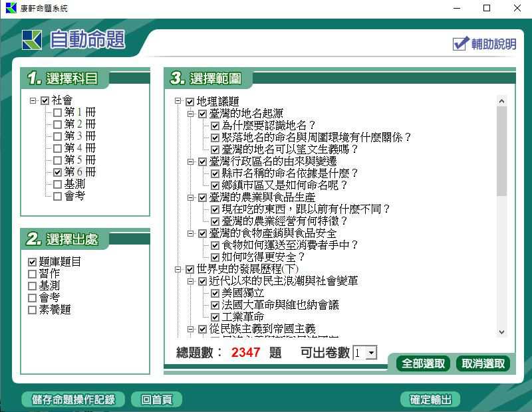This screenshot has width=532, height=412.
Task: Check the 第 5 冊 checkbox
Action: pos(58,160)
